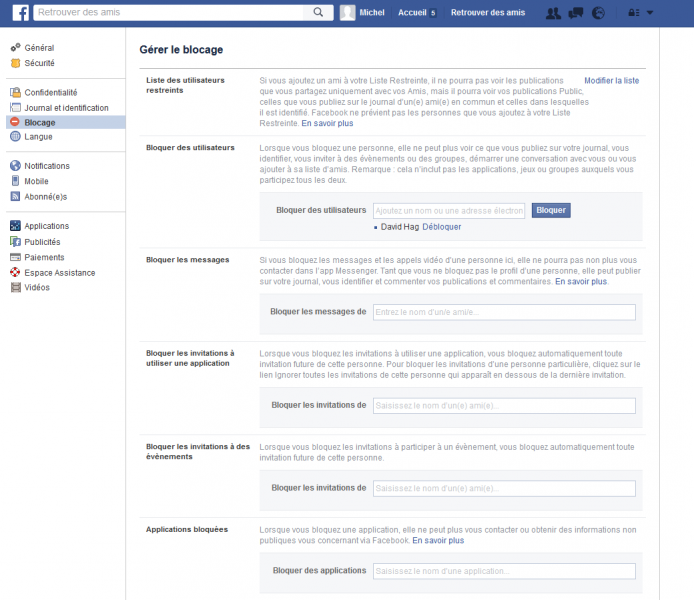Image resolution: width=694 pixels, height=600 pixels.
Task: Click the Général gears icon
Action: pos(15,47)
